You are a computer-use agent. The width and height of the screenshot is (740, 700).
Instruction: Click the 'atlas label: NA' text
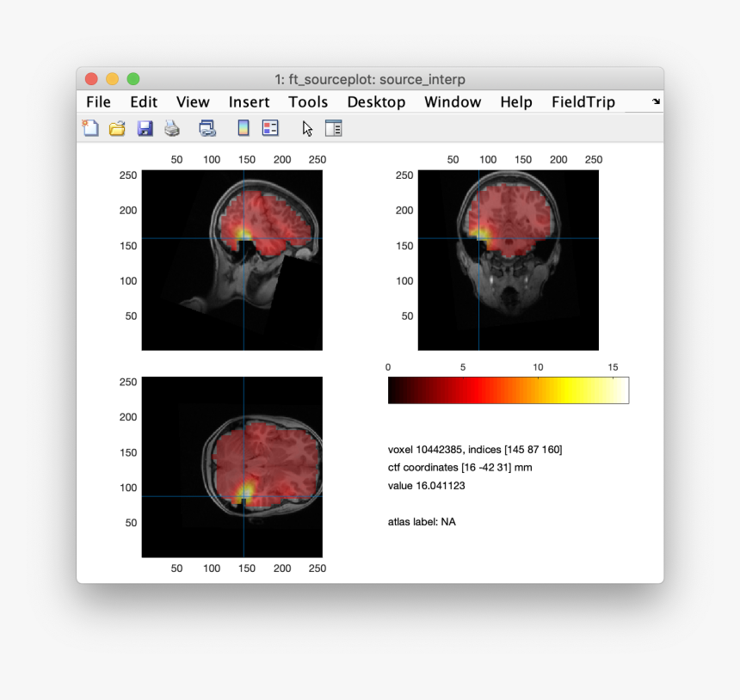point(422,522)
